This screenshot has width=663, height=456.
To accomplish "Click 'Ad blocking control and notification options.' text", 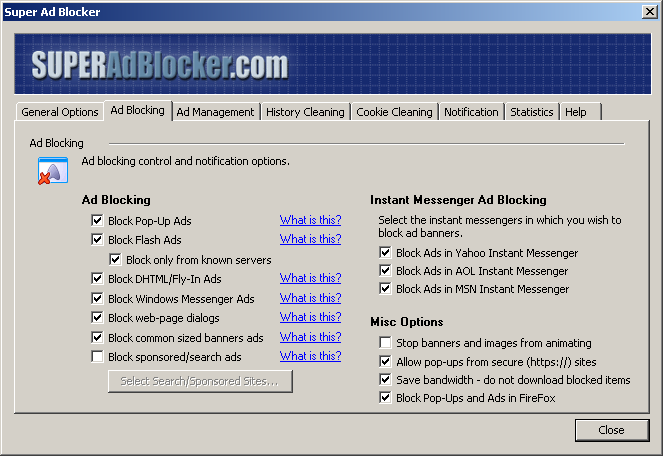I will coord(186,161).
